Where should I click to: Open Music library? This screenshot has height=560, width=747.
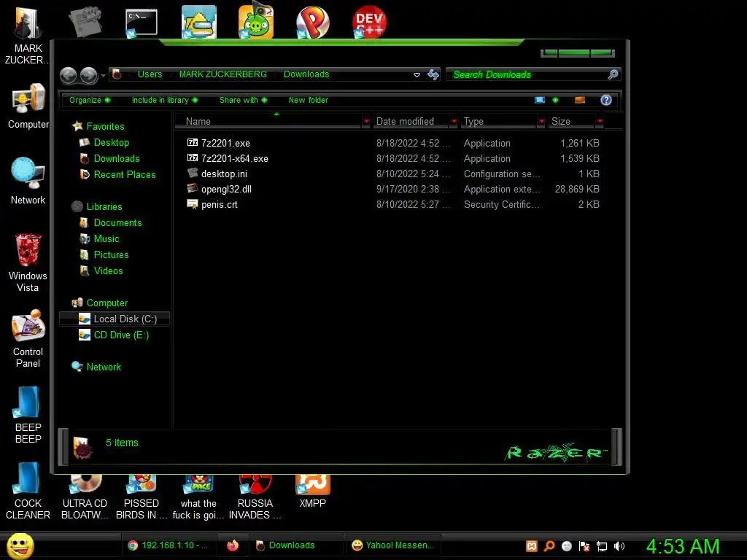pyautogui.click(x=107, y=238)
